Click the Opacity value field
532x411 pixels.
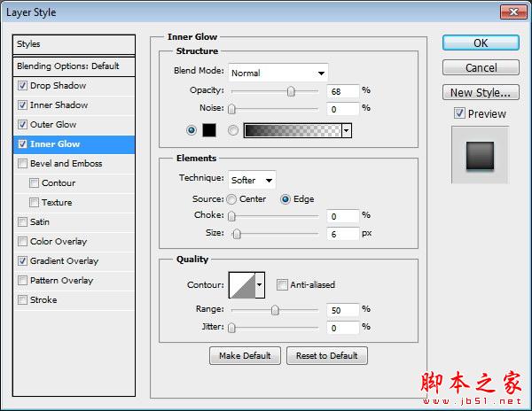tap(342, 91)
